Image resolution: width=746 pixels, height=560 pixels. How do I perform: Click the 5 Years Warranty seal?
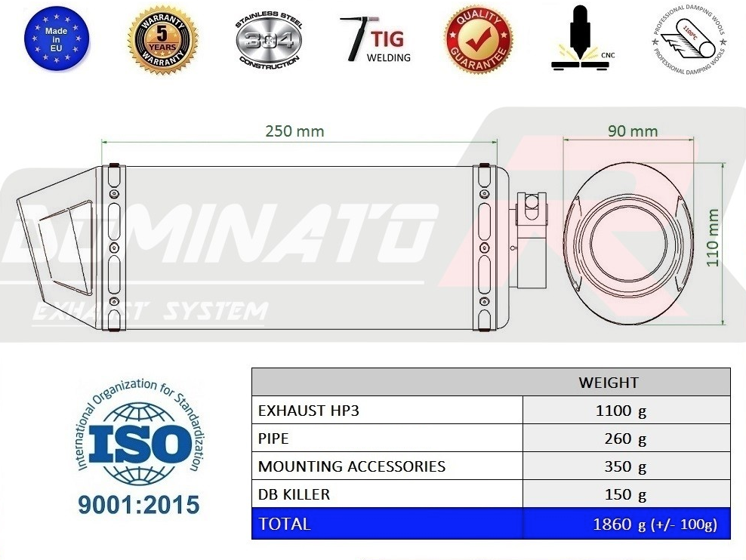point(162,41)
